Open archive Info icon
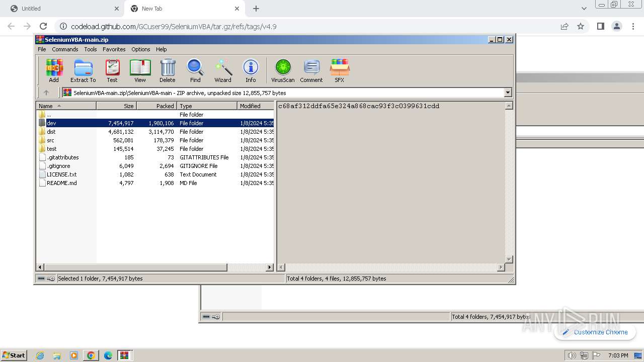 (251, 71)
